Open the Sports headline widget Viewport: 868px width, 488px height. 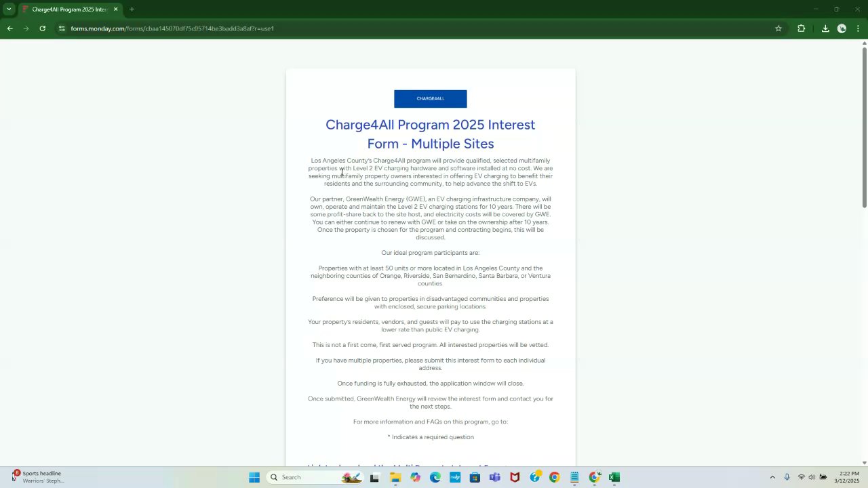pos(39,477)
